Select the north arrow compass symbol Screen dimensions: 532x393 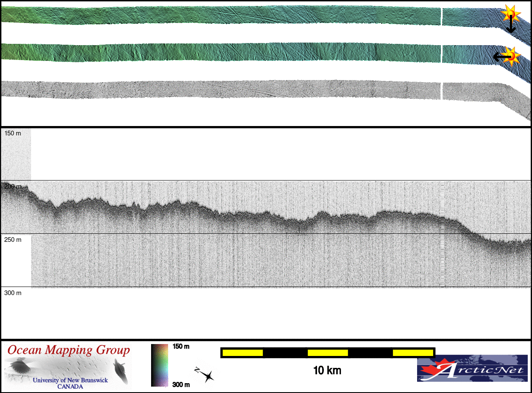[x=205, y=374]
